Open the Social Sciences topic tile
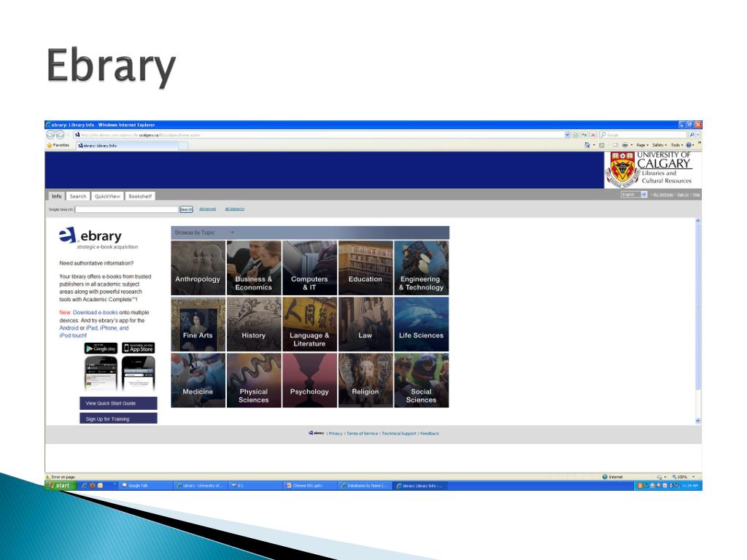The image size is (747, 560). (421, 380)
